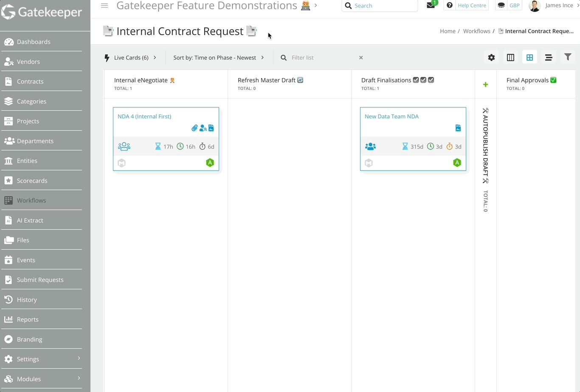Open the filter funnel icon
The height and width of the screenshot is (392, 580).
[x=568, y=57]
